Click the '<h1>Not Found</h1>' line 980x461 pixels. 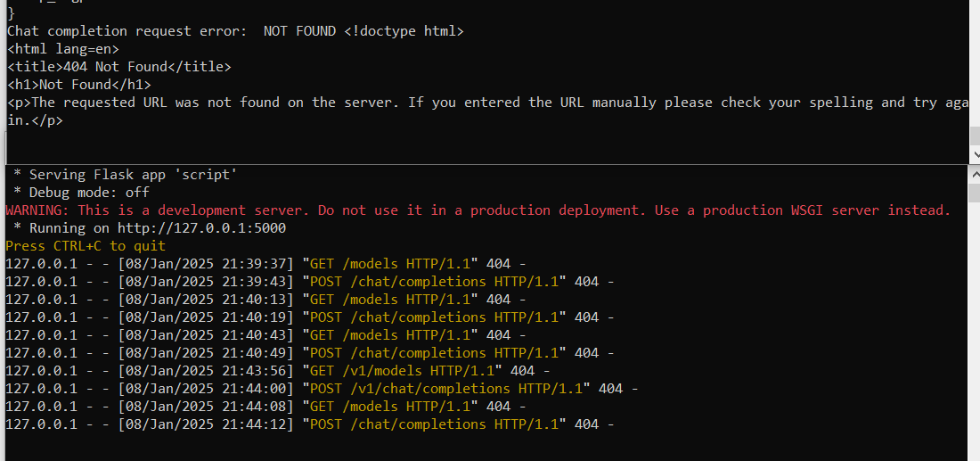[78, 84]
